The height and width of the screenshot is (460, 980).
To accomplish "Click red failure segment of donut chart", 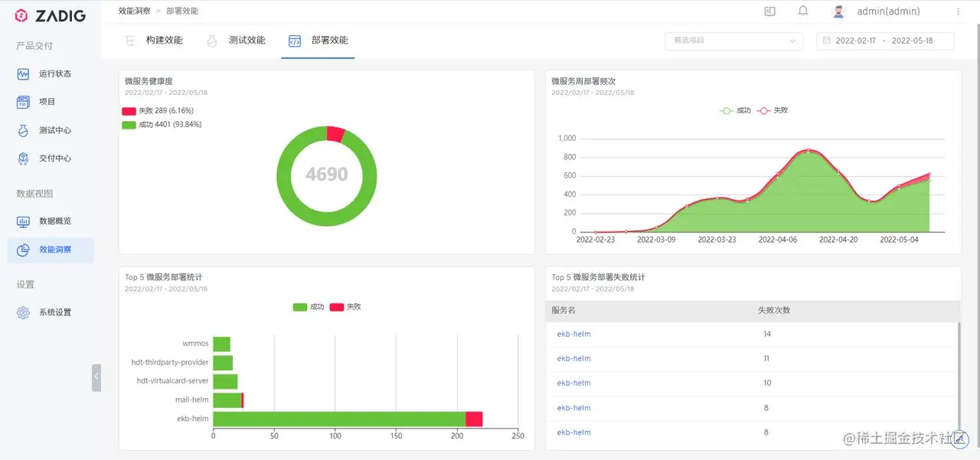I will [335, 133].
